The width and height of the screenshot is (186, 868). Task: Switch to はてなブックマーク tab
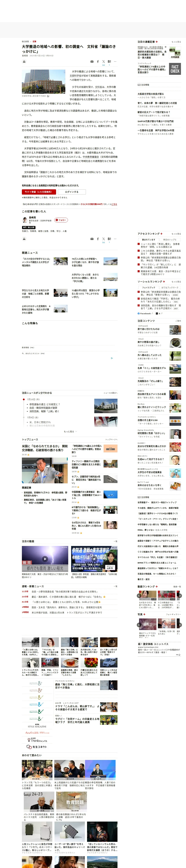coord(169,287)
